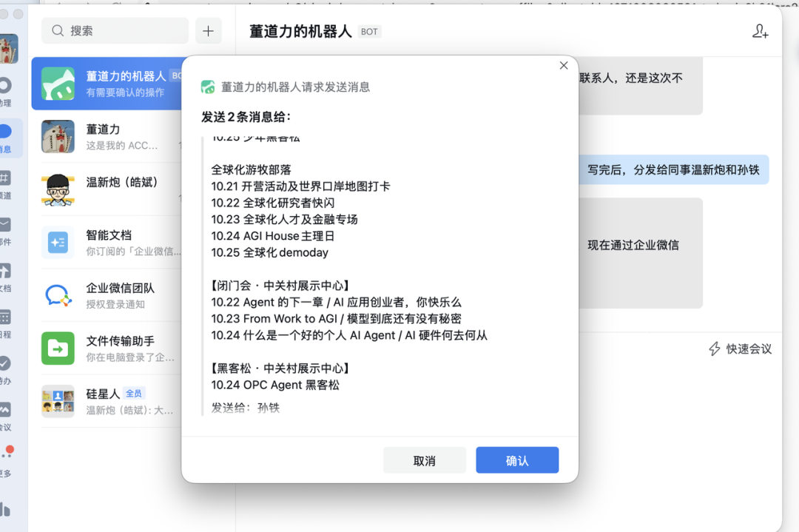799x532 pixels.
Task: Click text "10.21 开营活动及世界口岸地图打卡"
Action: coord(300,186)
